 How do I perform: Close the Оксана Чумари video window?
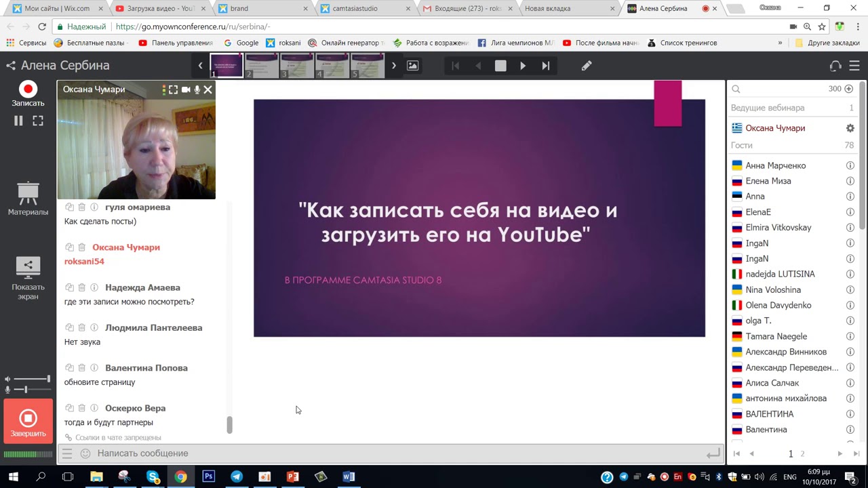pyautogui.click(x=208, y=89)
